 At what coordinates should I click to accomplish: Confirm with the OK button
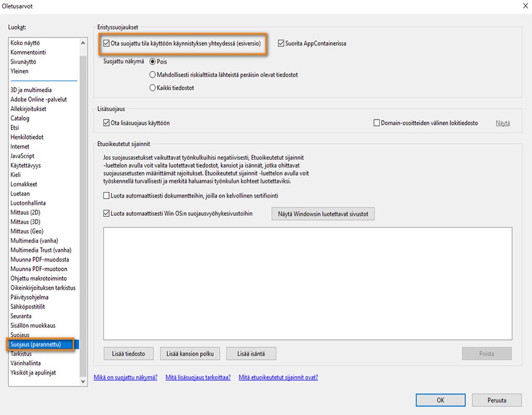[x=440, y=400]
